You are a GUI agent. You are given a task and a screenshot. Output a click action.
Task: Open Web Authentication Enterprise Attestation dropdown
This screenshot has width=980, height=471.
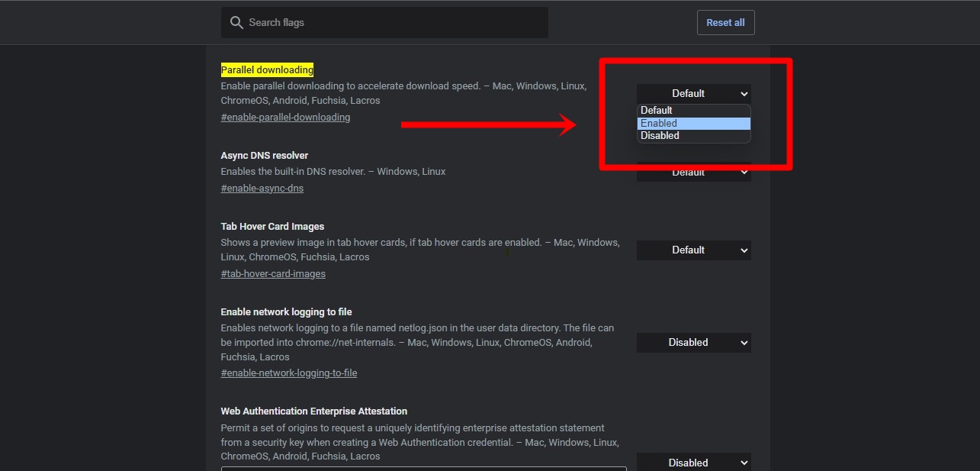point(693,463)
